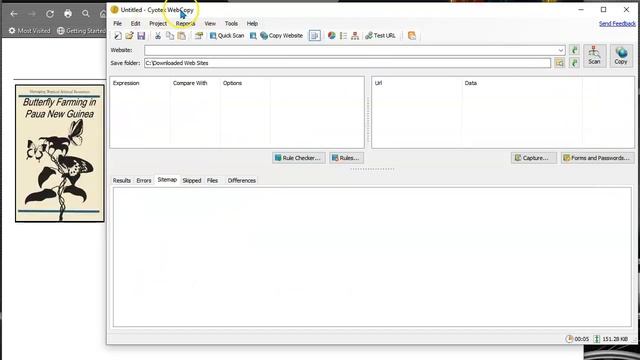This screenshot has height=360, width=640.
Task: Open the Edit menu
Action: click(x=136, y=24)
